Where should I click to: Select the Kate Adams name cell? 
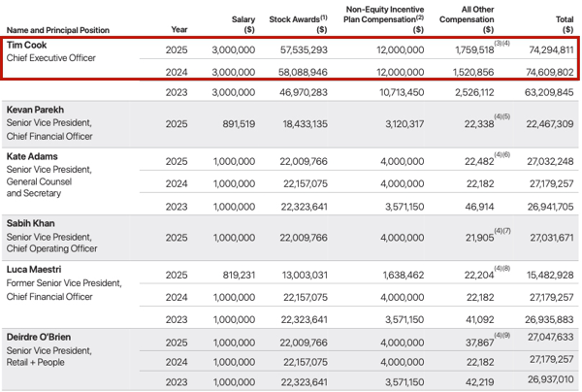coord(32,156)
